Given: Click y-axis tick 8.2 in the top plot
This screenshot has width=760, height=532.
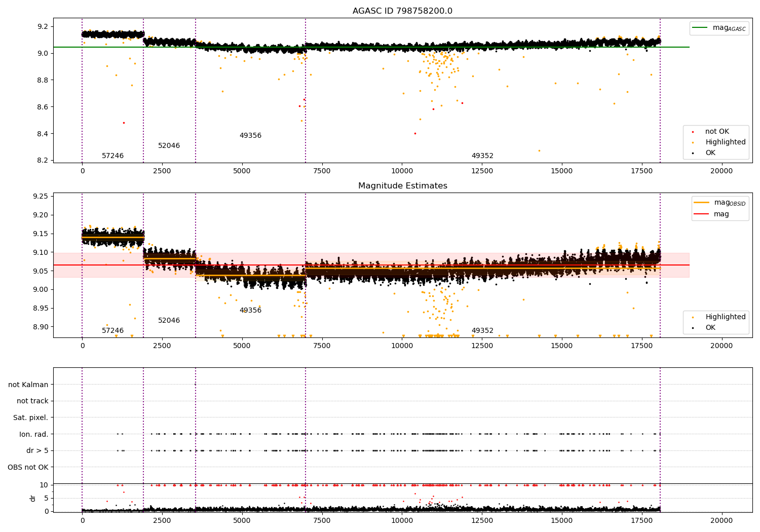Looking at the screenshot, I should 43,161.
